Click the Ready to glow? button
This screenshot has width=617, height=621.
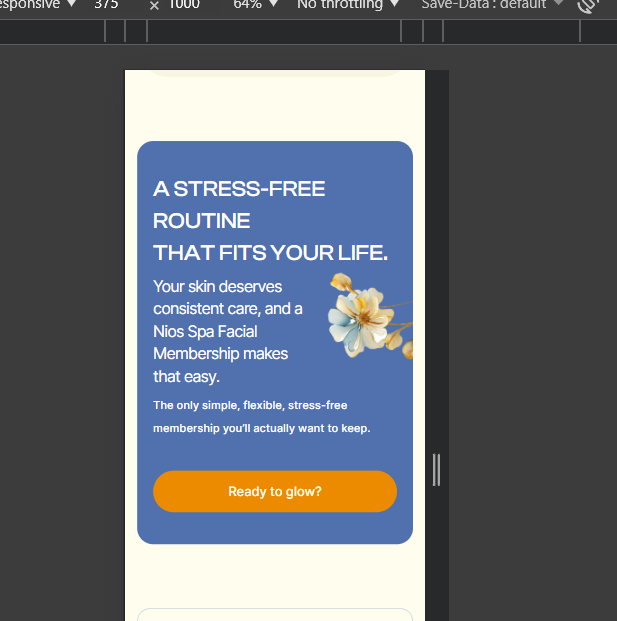(x=275, y=491)
